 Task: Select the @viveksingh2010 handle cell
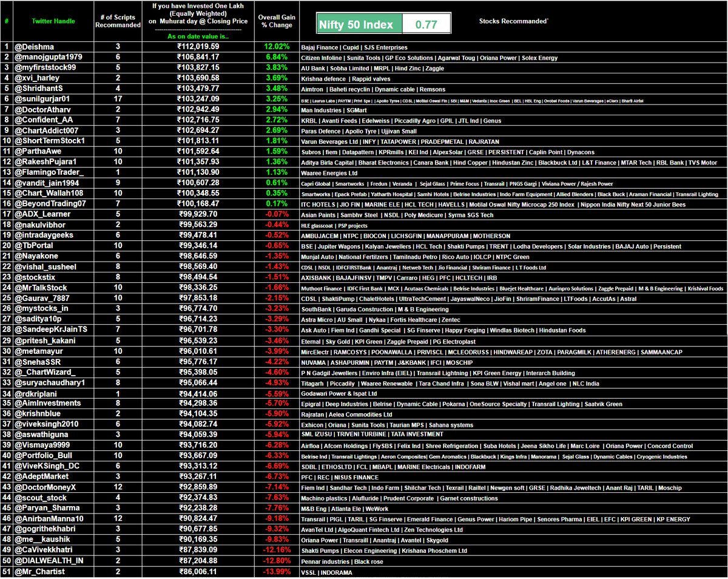point(53,424)
